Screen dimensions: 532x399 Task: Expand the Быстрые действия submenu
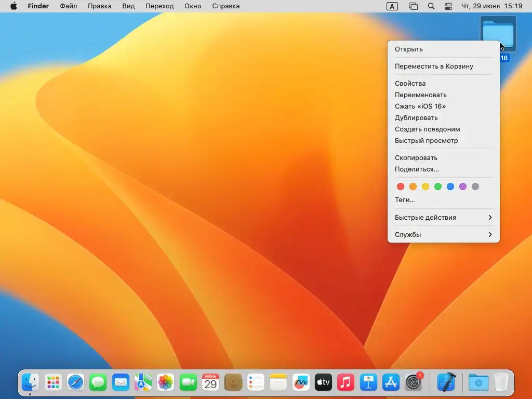coord(444,218)
